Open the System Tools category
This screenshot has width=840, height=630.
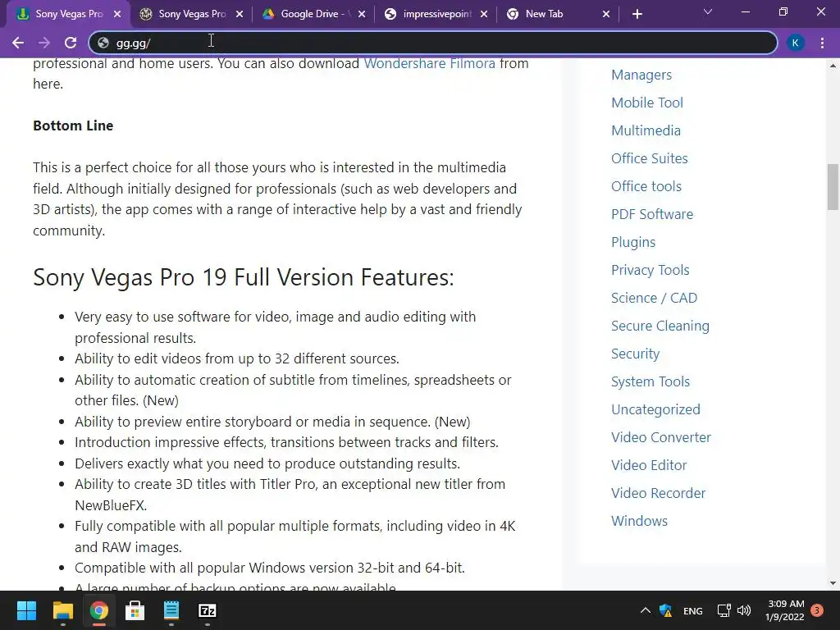point(651,381)
